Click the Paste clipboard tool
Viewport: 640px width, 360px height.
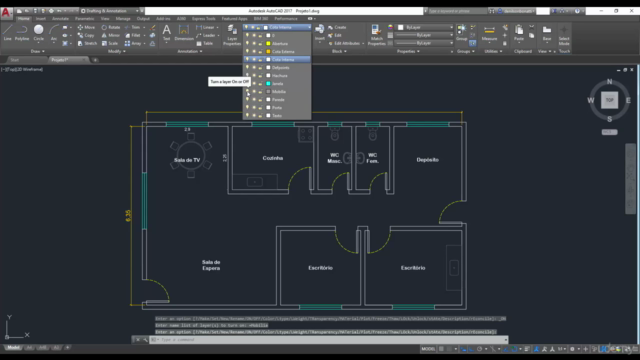(x=519, y=33)
